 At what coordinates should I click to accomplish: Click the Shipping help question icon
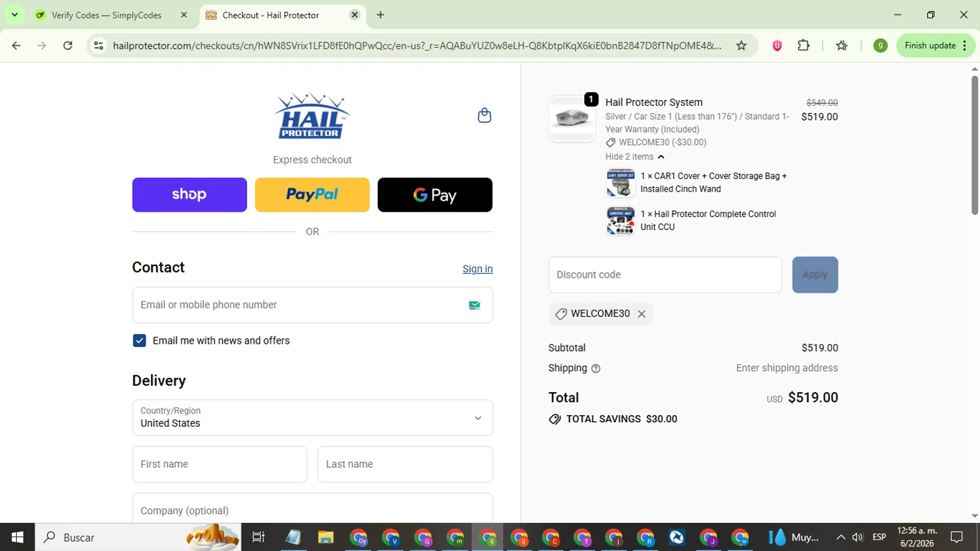coord(595,369)
